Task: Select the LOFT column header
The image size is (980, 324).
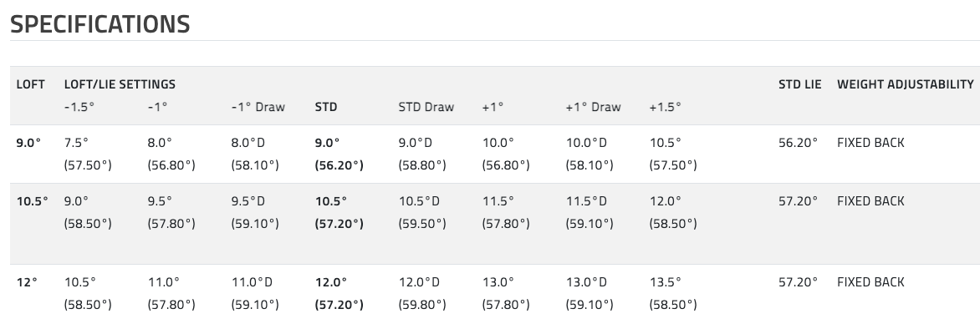Action: pyautogui.click(x=31, y=84)
